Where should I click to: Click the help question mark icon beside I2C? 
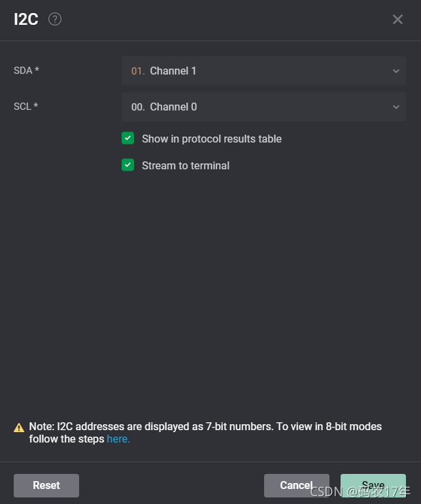[55, 20]
